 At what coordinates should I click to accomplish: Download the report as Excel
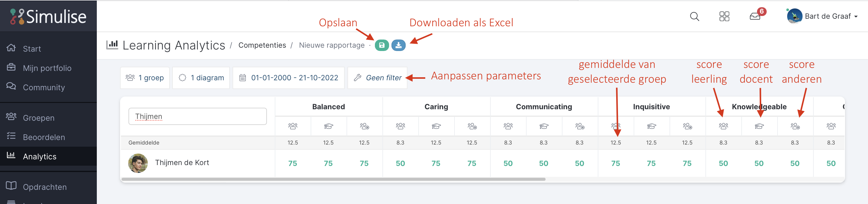coord(398,45)
